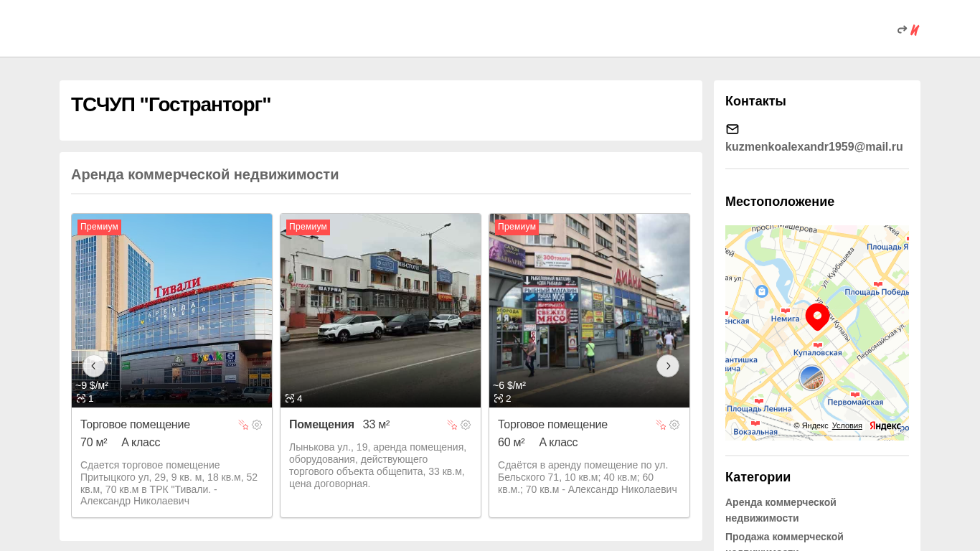This screenshot has height=551, width=980.
Task: Open the Условия link on the map
Action: [847, 425]
